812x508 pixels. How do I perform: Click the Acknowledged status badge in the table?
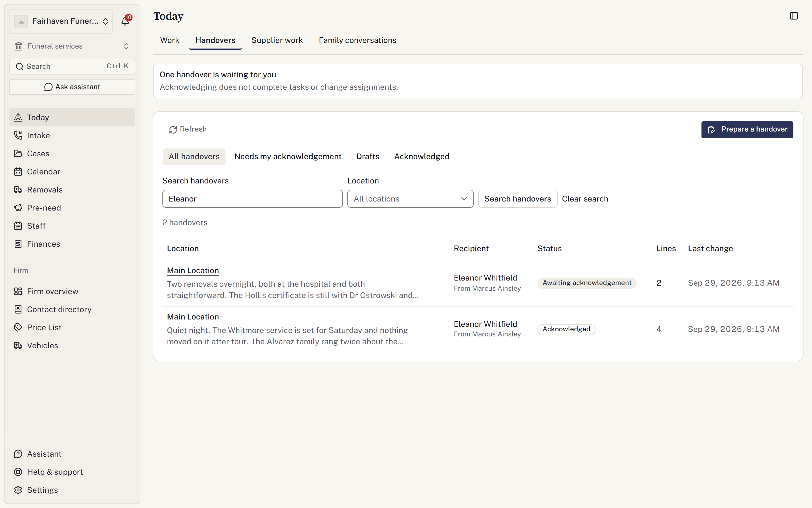566,329
